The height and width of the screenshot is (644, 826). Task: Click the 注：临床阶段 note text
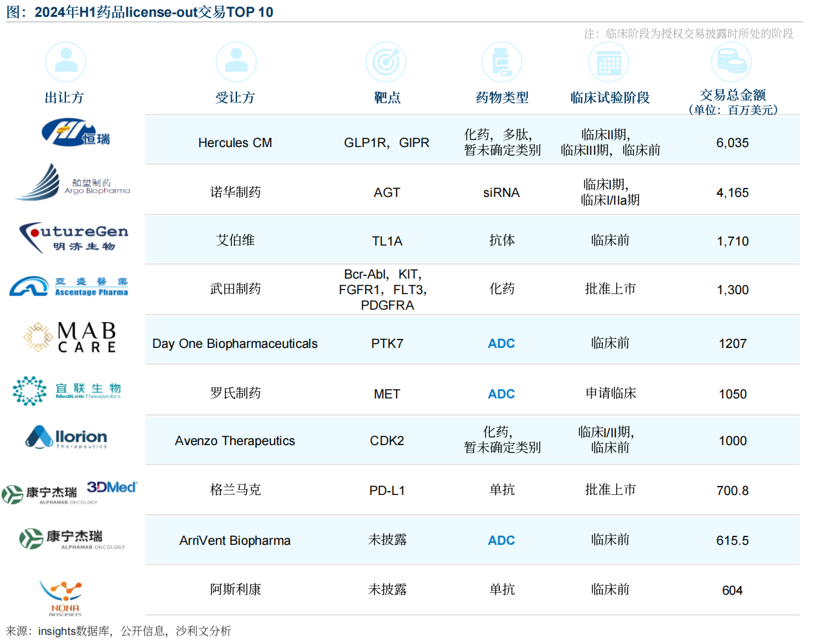[688, 34]
